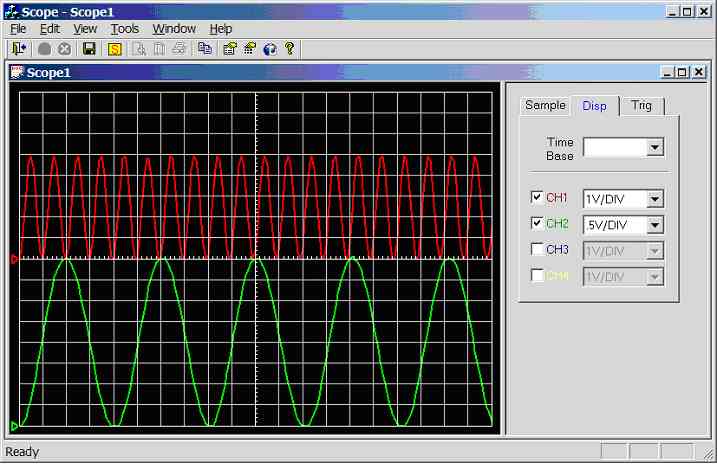Open the Tools menu

tap(124, 29)
